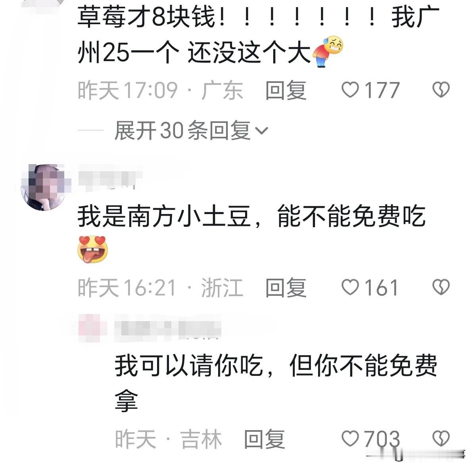Tap the comment text 草莓才8块钱

pos(146,18)
